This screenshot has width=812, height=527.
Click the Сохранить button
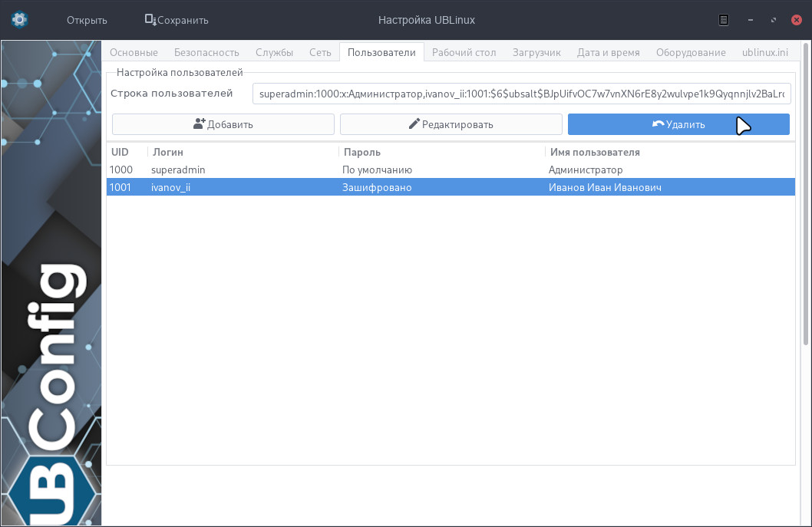(177, 20)
